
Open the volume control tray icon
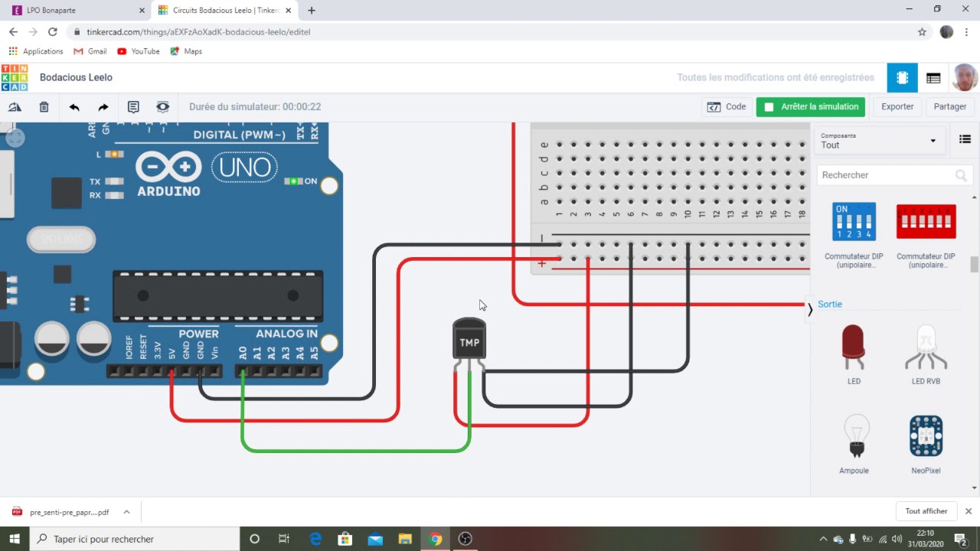tap(897, 539)
